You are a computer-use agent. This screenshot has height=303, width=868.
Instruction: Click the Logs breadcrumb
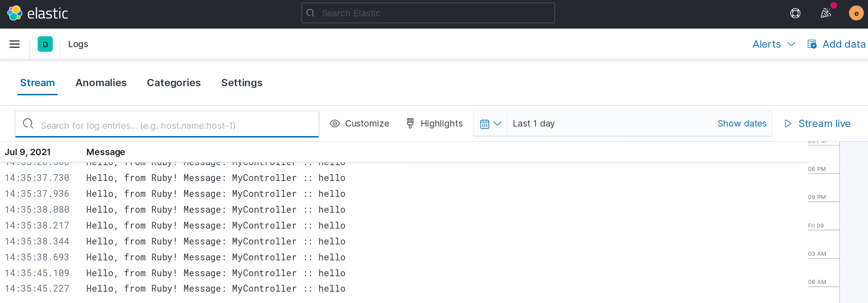coord(78,44)
